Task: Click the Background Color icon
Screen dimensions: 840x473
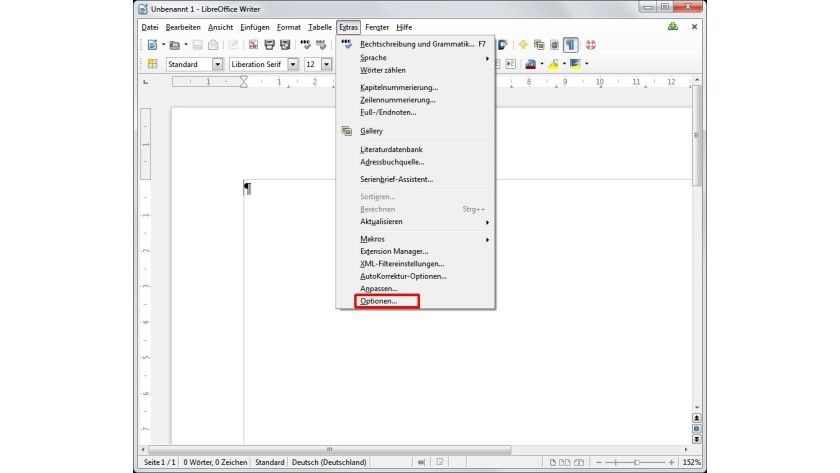Action: coord(575,64)
